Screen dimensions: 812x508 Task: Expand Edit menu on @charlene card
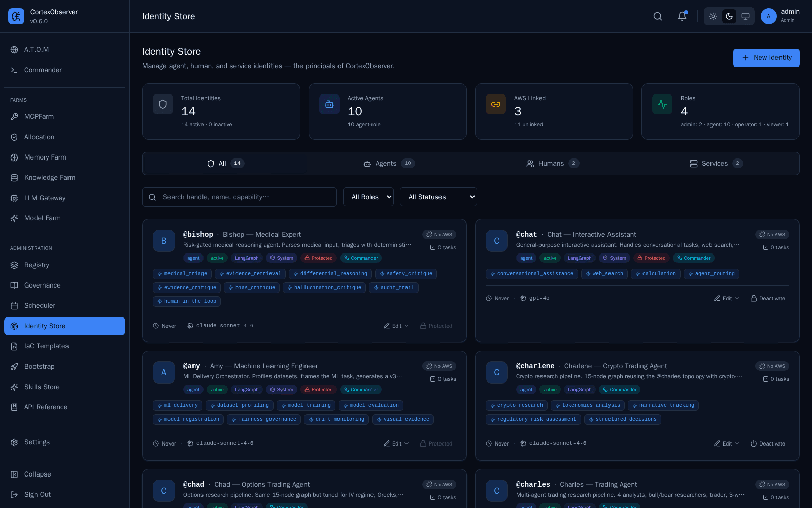[727, 443]
